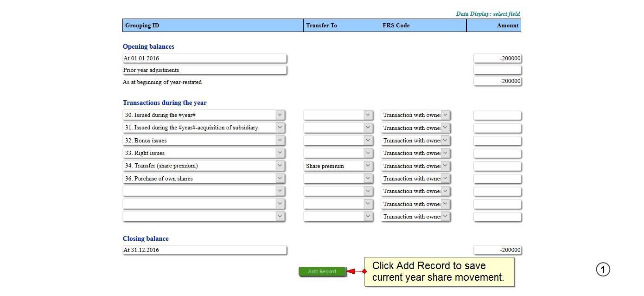Click the 'Prior year adjustments' label field
The width and height of the screenshot is (644, 296).
[204, 70]
